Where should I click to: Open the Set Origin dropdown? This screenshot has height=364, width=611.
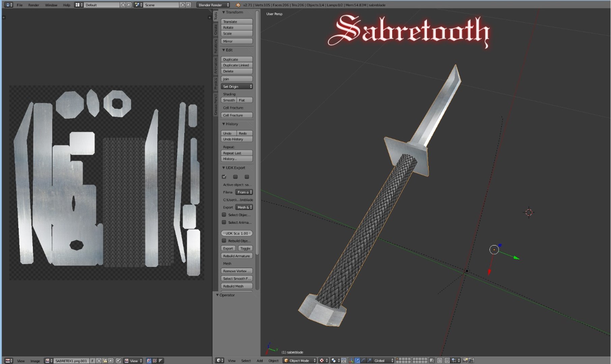click(x=237, y=87)
